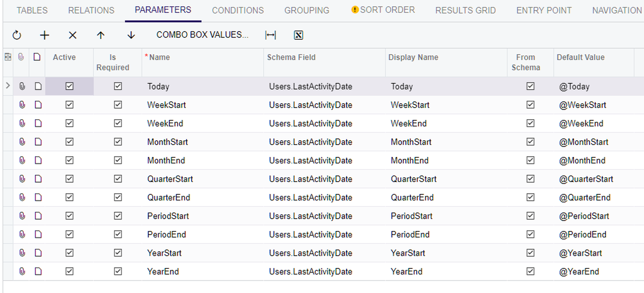Move row down with down arrow icon
Image resolution: width=644 pixels, height=293 pixels.
[x=131, y=35]
